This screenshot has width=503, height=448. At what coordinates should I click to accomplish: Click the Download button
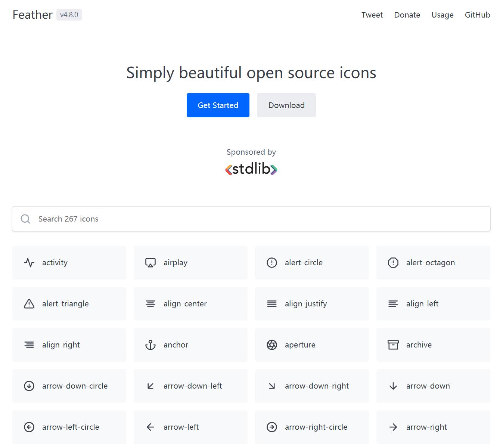(x=286, y=105)
